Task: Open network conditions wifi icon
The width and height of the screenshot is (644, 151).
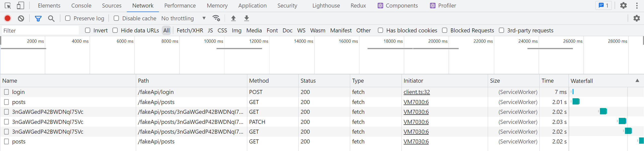Action: [x=216, y=18]
